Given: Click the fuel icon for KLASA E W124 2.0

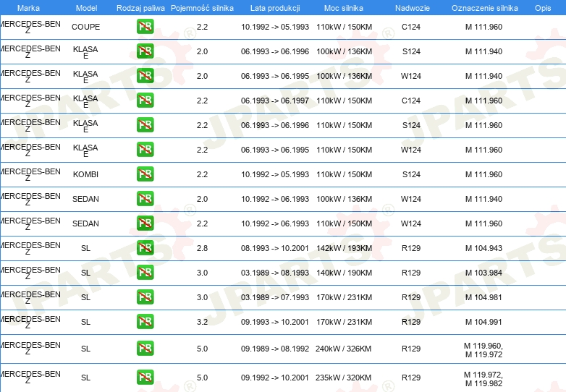Looking at the screenshot, I should [x=145, y=76].
